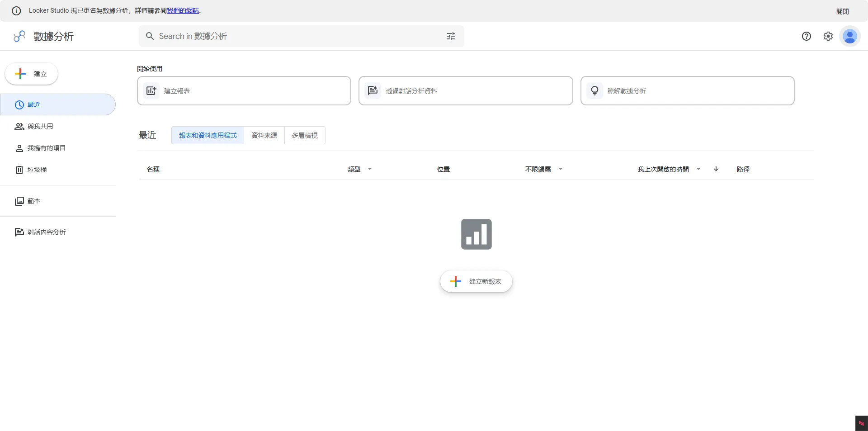
Task: Click the 開始使用 heading text
Action: tap(150, 69)
